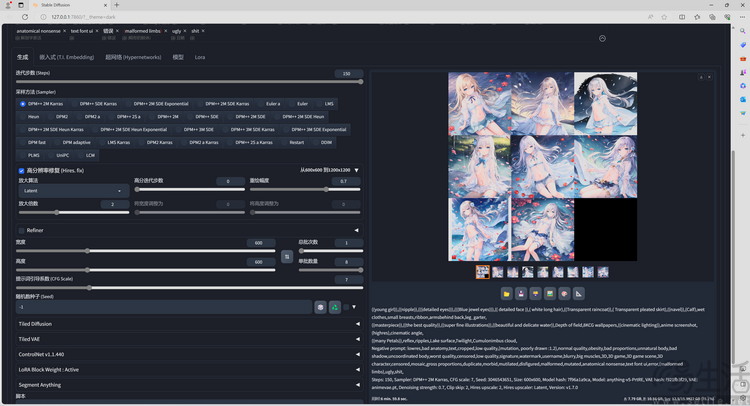Click the Seed input field
750x406 pixels.
coord(164,307)
